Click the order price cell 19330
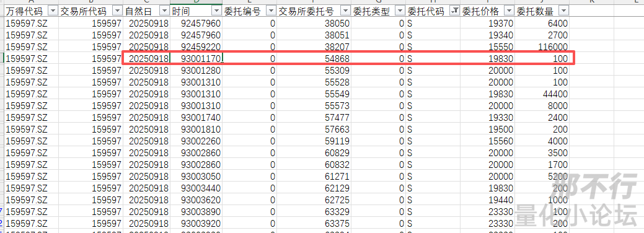Screen dimensions: 644x233 [488, 118]
